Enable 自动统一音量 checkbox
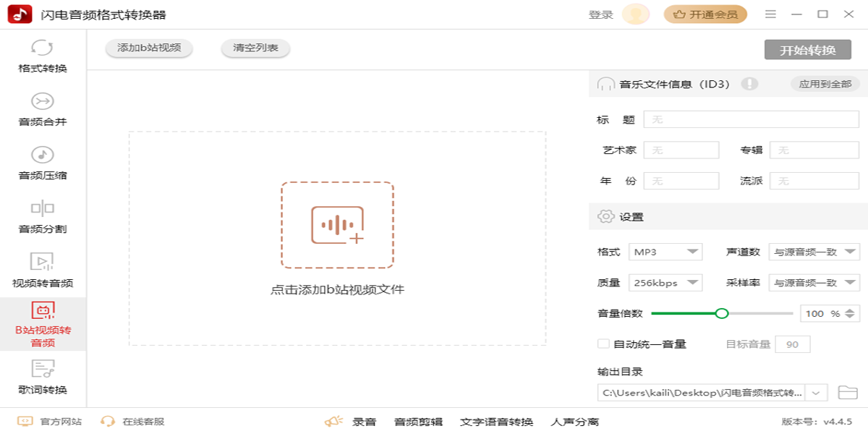Image resolution: width=868 pixels, height=434 pixels. coord(603,344)
